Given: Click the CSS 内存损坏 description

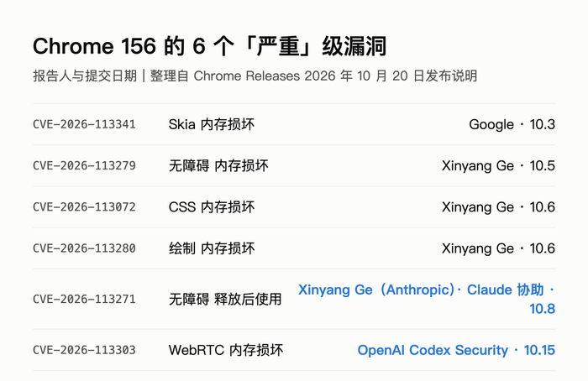Looking at the screenshot, I should (212, 206).
